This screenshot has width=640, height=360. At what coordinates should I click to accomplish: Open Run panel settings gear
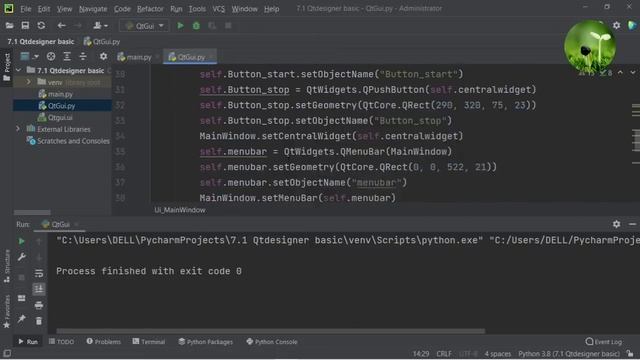(x=616, y=224)
